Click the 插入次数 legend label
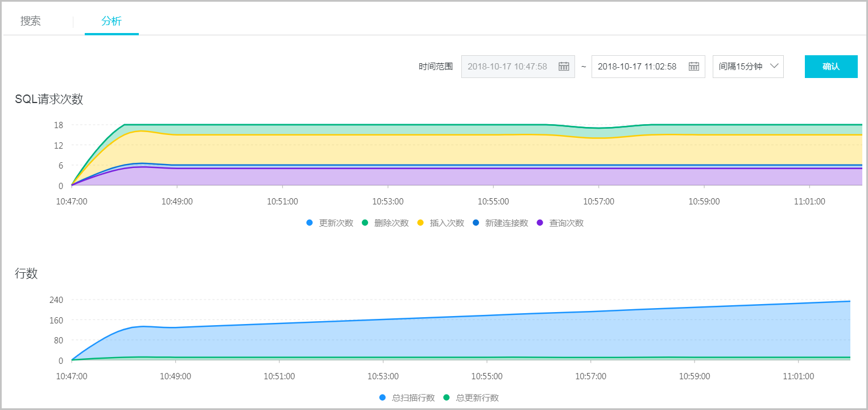The width and height of the screenshot is (868, 410). coord(447,223)
